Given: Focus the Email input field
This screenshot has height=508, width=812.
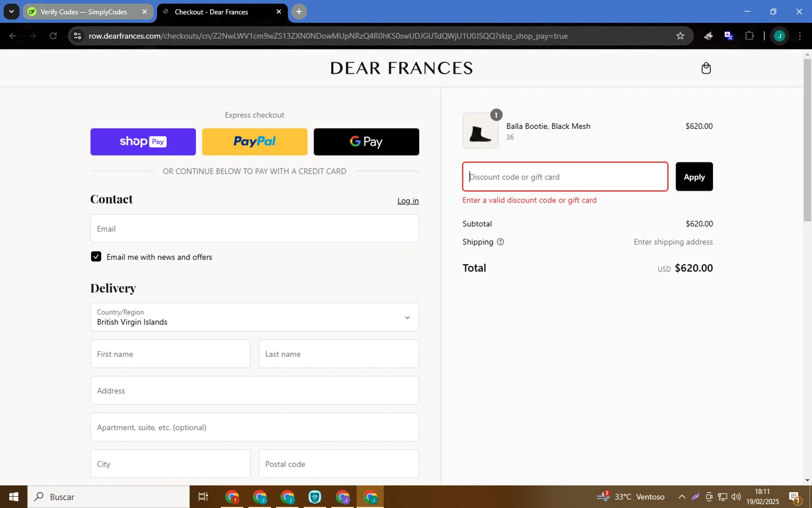Looking at the screenshot, I should click(x=254, y=229).
